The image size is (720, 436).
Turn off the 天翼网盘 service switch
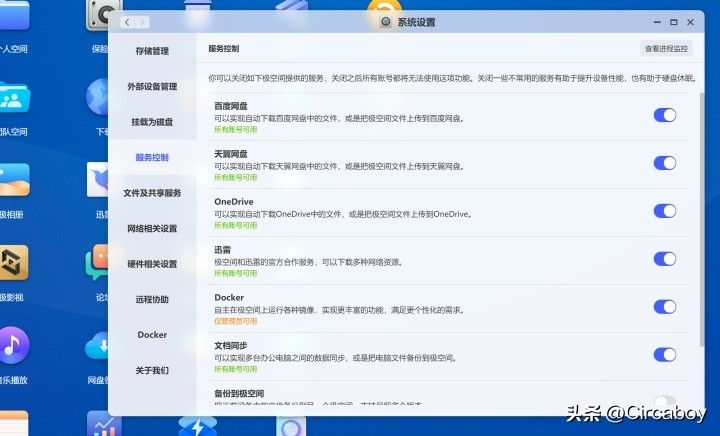pyautogui.click(x=665, y=163)
